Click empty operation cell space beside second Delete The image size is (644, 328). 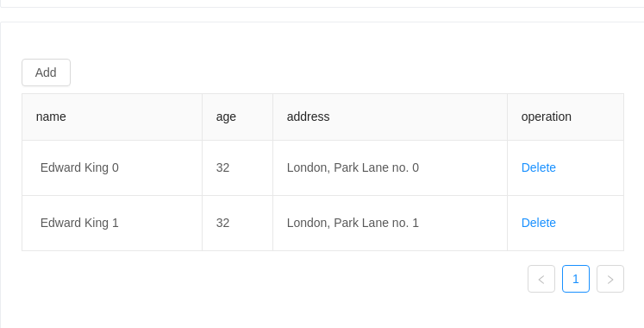[x=590, y=223]
